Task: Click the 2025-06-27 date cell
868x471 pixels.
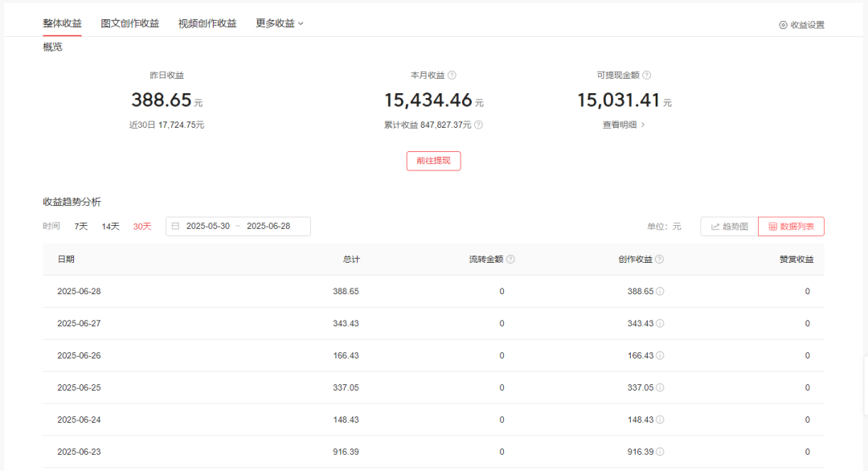Action: 79,323
